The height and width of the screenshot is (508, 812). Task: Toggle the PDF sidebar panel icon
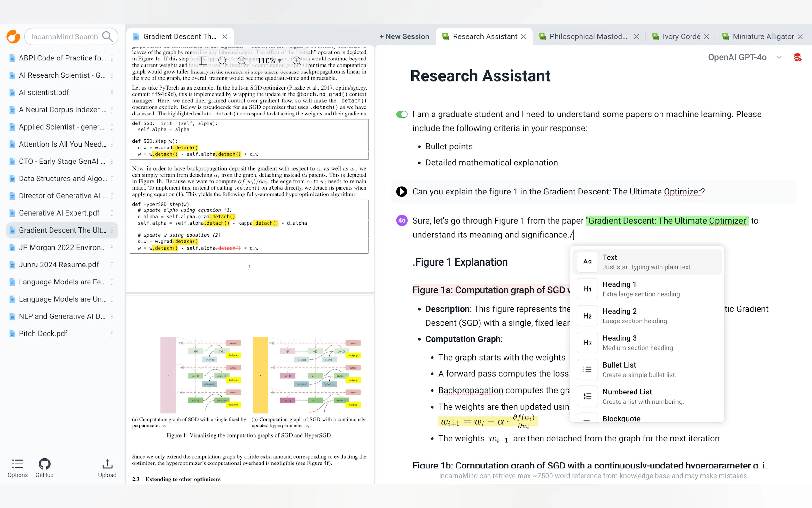[203, 60]
